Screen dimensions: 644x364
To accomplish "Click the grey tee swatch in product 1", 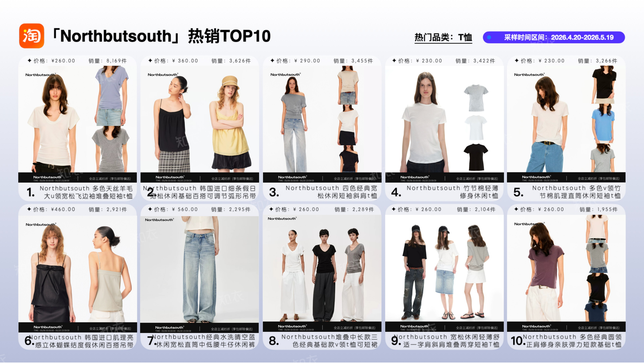I will coord(110,149).
